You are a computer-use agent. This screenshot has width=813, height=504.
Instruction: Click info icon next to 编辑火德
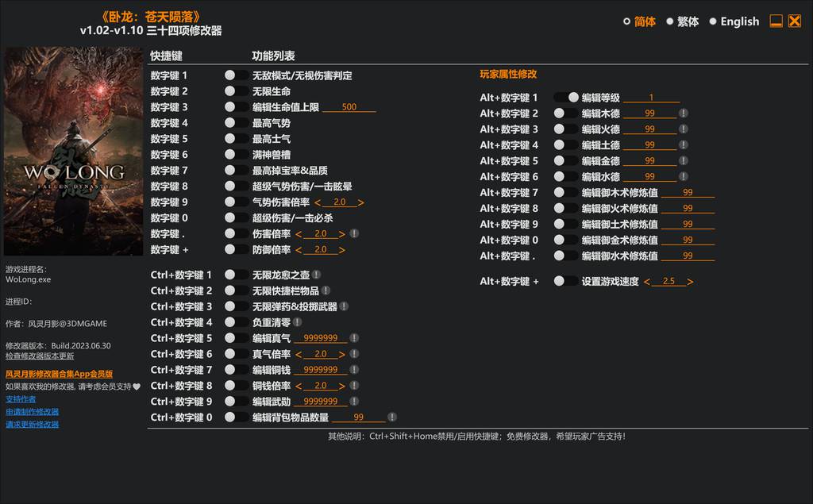pyautogui.click(x=684, y=129)
